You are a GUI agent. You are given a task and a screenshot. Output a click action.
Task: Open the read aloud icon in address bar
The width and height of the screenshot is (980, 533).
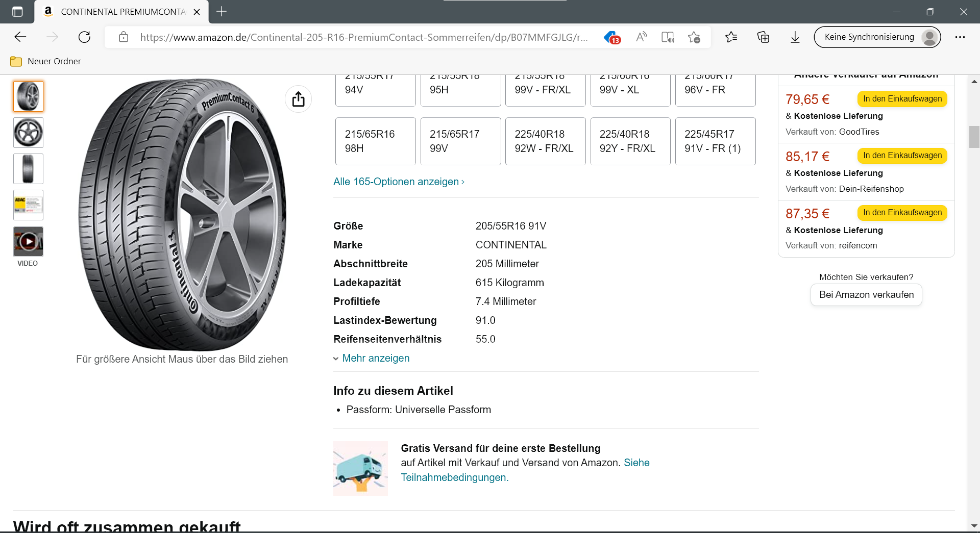[641, 37]
